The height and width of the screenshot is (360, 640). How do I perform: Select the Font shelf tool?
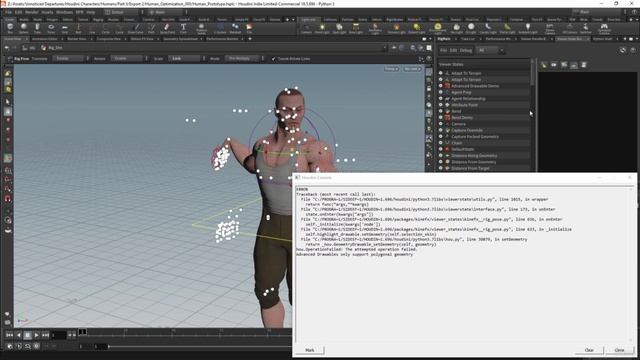point(183,28)
